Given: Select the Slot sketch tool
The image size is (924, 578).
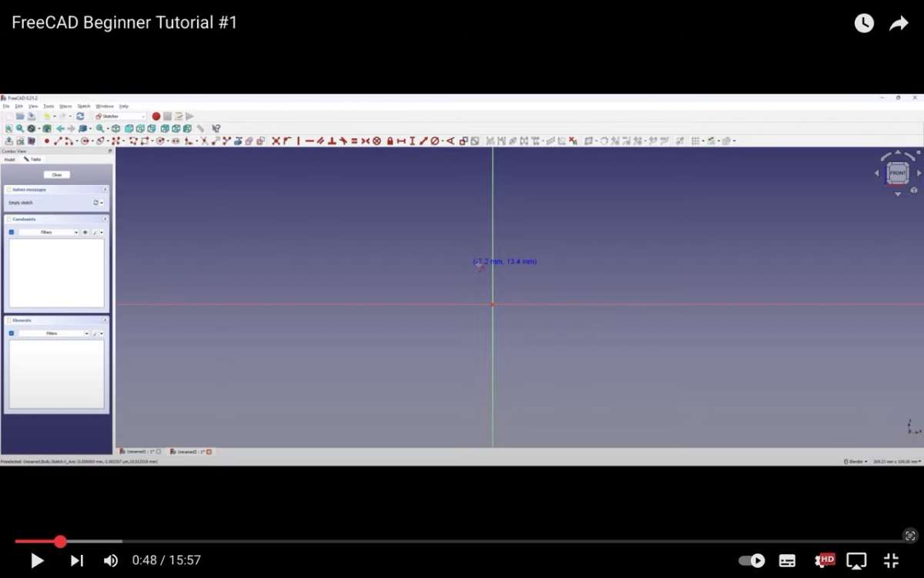Looking at the screenshot, I should (x=176, y=141).
